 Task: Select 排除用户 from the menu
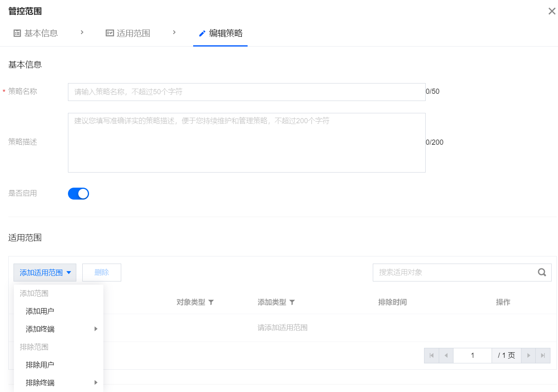pos(39,365)
